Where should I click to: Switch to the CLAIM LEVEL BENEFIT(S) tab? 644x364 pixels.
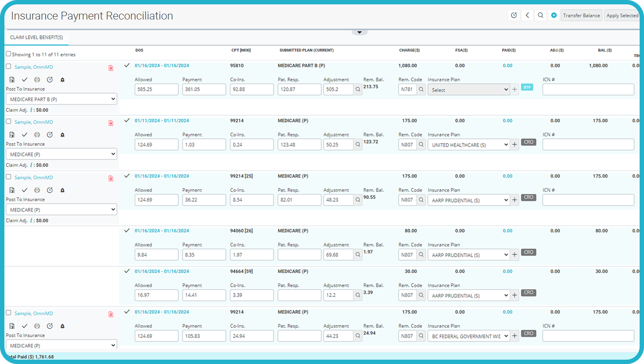click(x=37, y=37)
